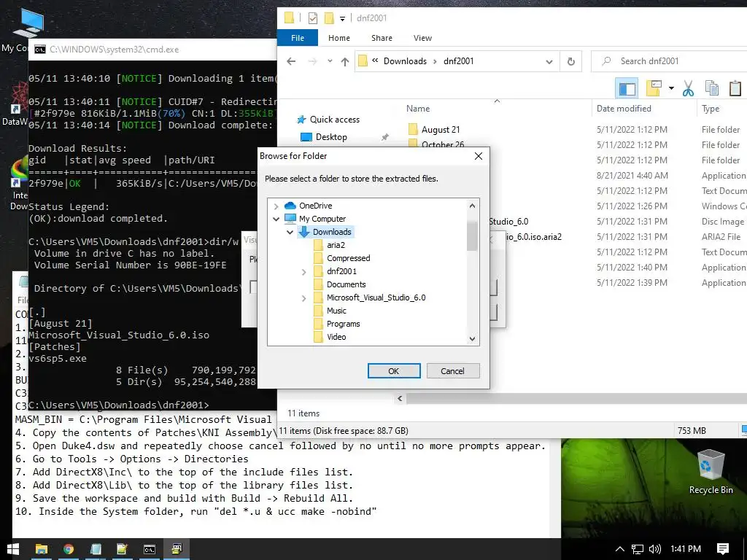This screenshot has width=747, height=560.
Task: Select Quick access in Explorer navigation pane
Action: click(328, 120)
